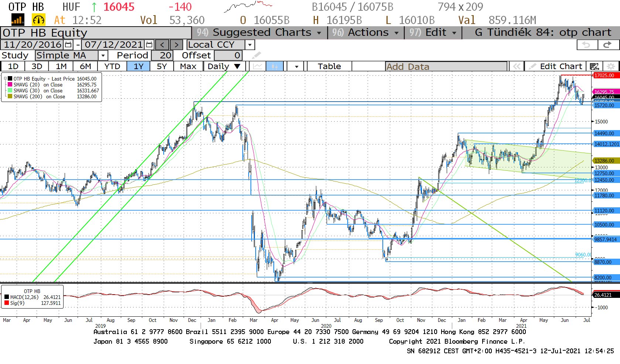Select the 1D time range tab
The width and height of the screenshot is (620, 364).
coord(13,67)
